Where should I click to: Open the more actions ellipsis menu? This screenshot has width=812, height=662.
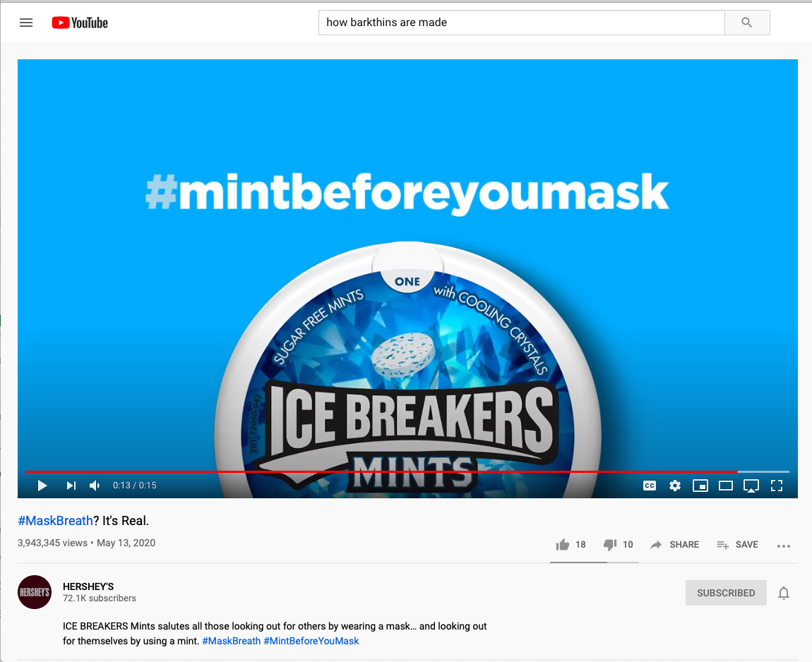tap(784, 546)
